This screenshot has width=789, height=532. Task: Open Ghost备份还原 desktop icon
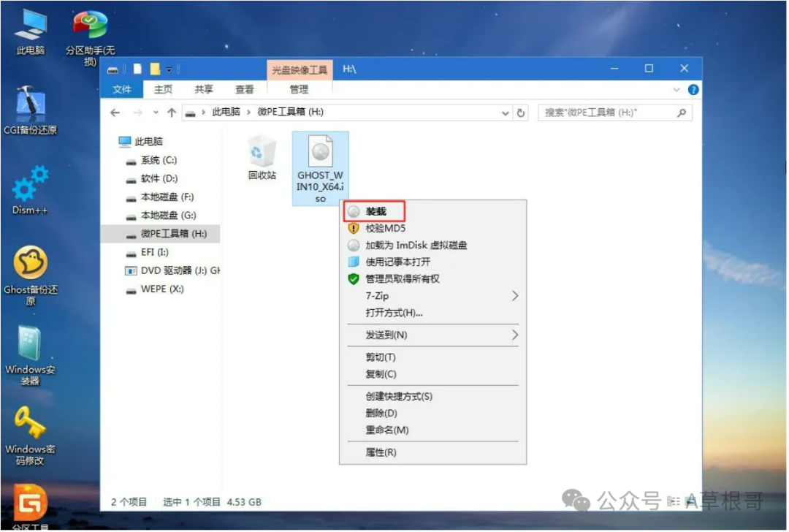30,275
